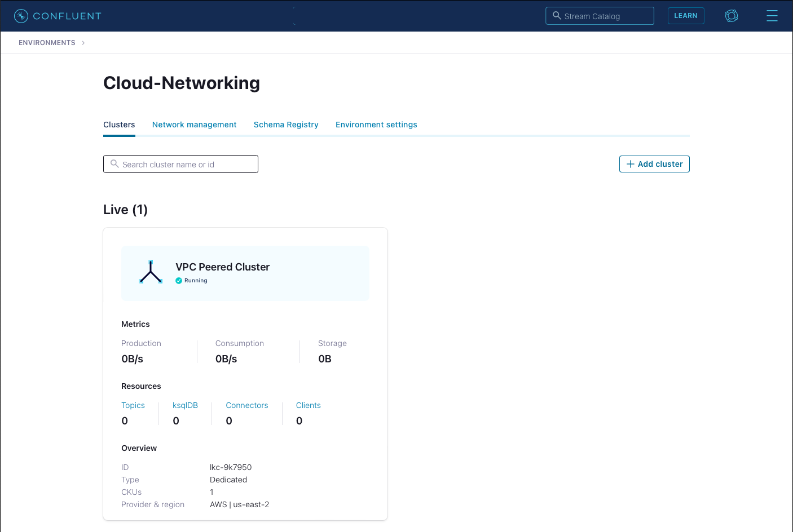Open the VPC Peered Cluster title

pyautogui.click(x=223, y=267)
